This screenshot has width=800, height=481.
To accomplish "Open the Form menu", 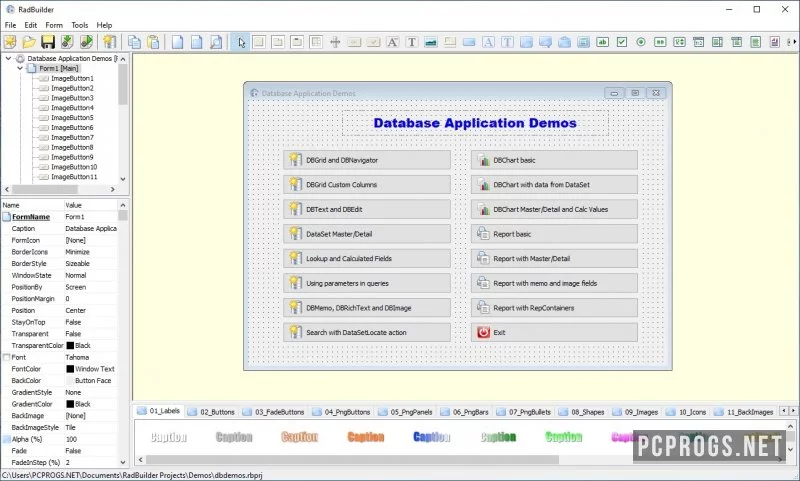I will pos(54,25).
